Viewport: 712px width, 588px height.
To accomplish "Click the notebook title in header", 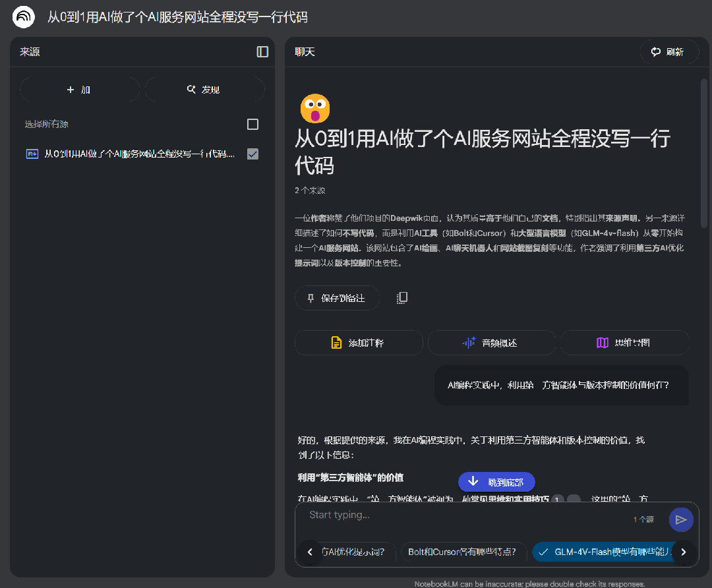I will tap(177, 17).
